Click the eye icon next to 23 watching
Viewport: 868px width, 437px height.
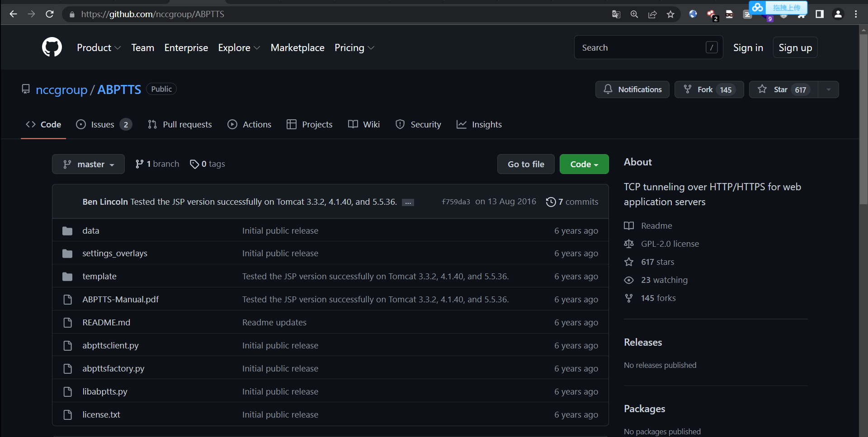(629, 280)
